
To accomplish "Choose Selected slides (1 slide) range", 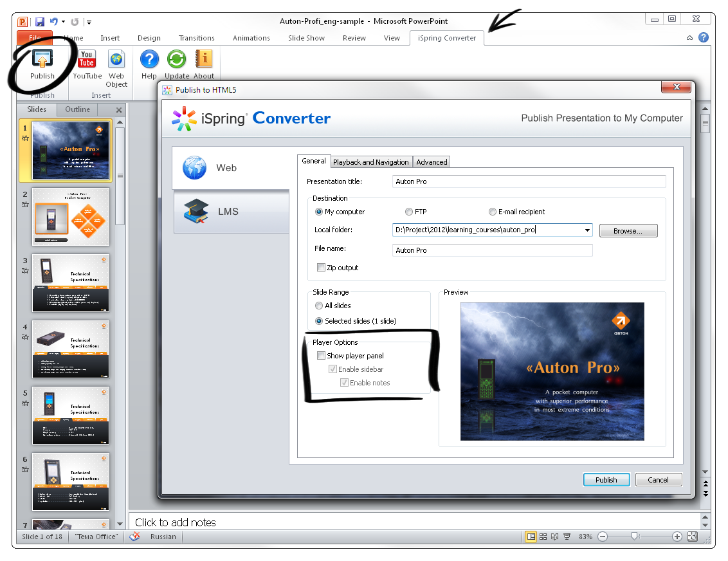I will (318, 321).
